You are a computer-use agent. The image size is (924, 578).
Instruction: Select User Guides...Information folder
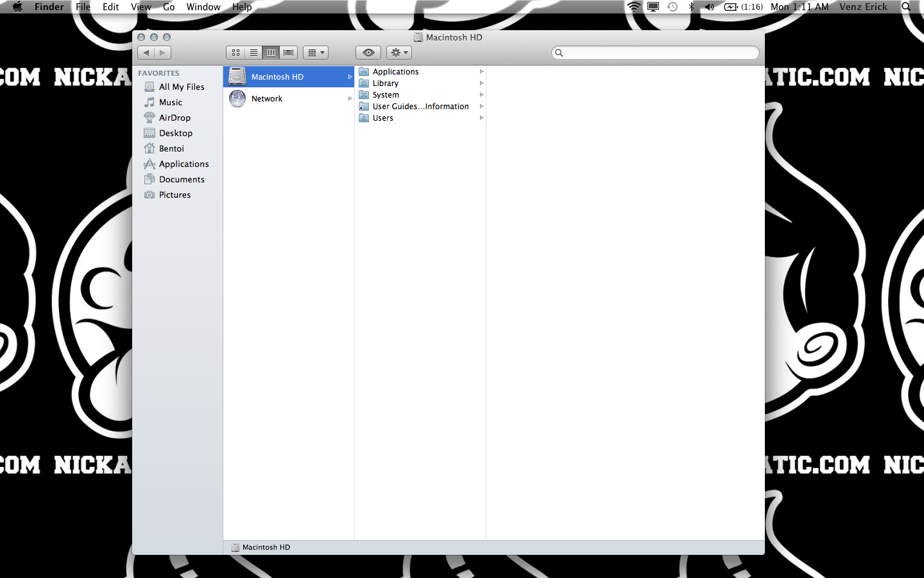tap(420, 107)
